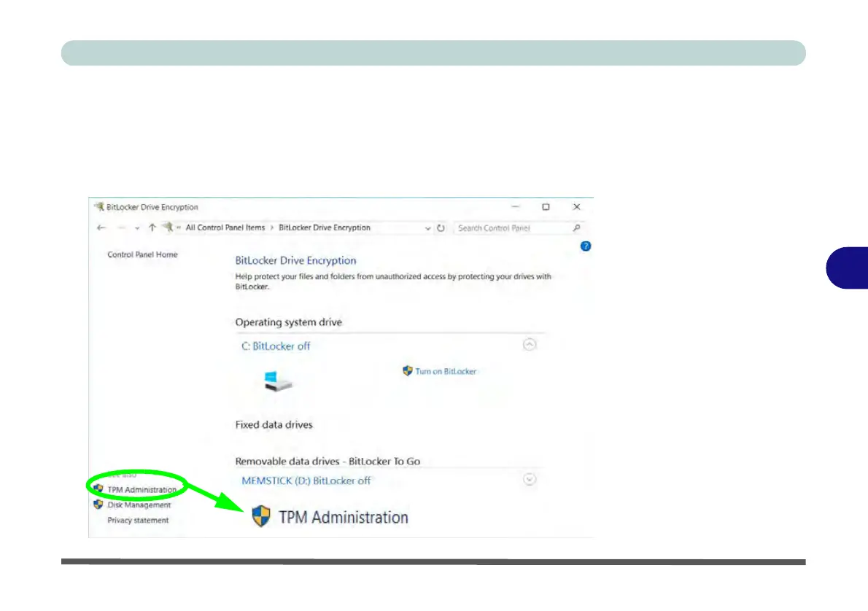Expand the MEMSTICK (D:) drive section

pos(530,479)
